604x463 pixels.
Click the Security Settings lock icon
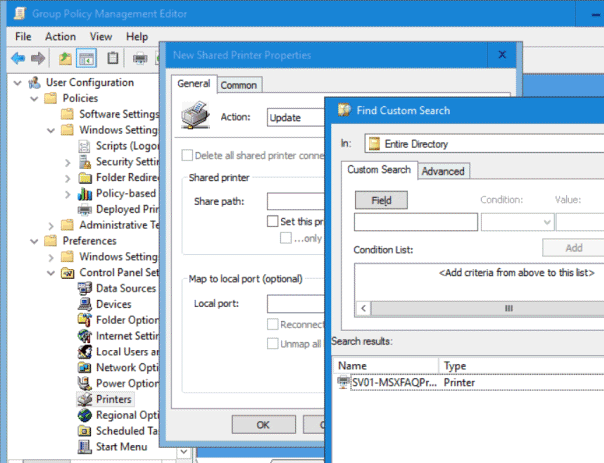pyautogui.click(x=84, y=161)
